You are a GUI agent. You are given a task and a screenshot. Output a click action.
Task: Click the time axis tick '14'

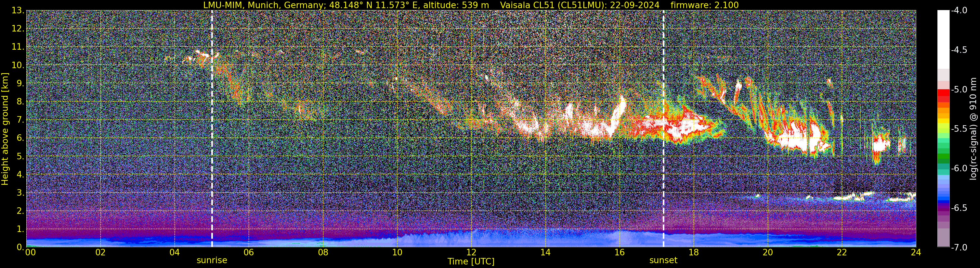545,252
